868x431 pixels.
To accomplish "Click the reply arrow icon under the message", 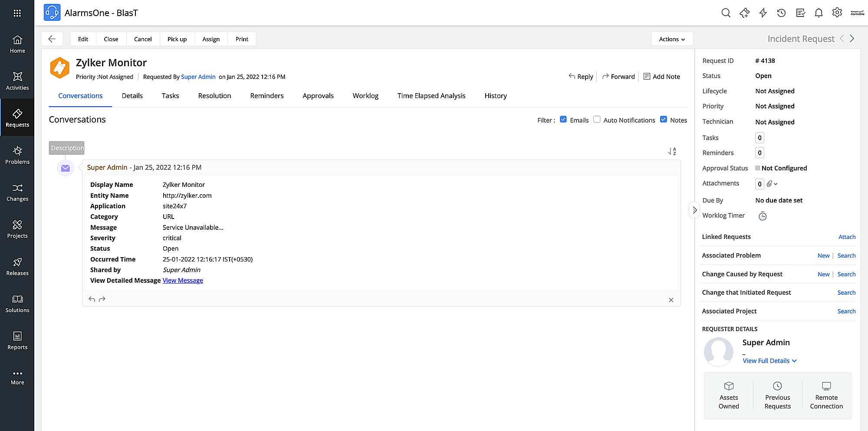I will coord(92,299).
